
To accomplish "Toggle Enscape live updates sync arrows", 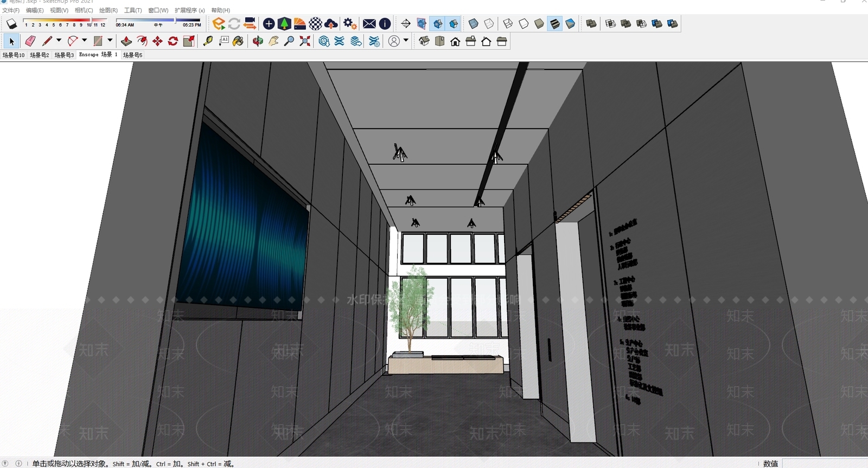I will (x=234, y=23).
